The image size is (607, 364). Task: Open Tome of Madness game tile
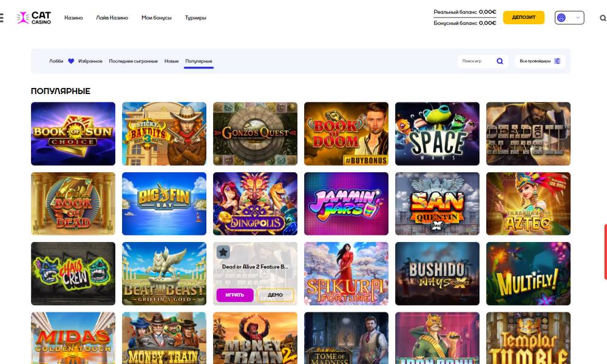[346, 338]
